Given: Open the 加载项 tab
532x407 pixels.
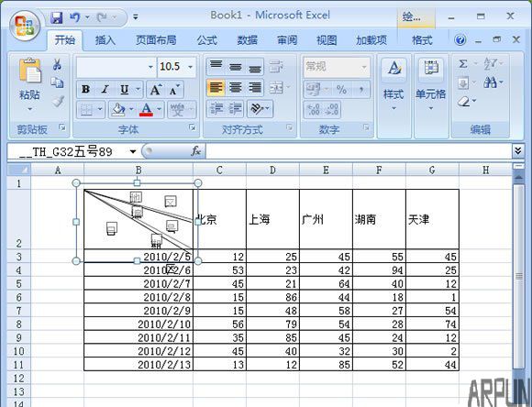Looking at the screenshot, I should click(x=371, y=40).
